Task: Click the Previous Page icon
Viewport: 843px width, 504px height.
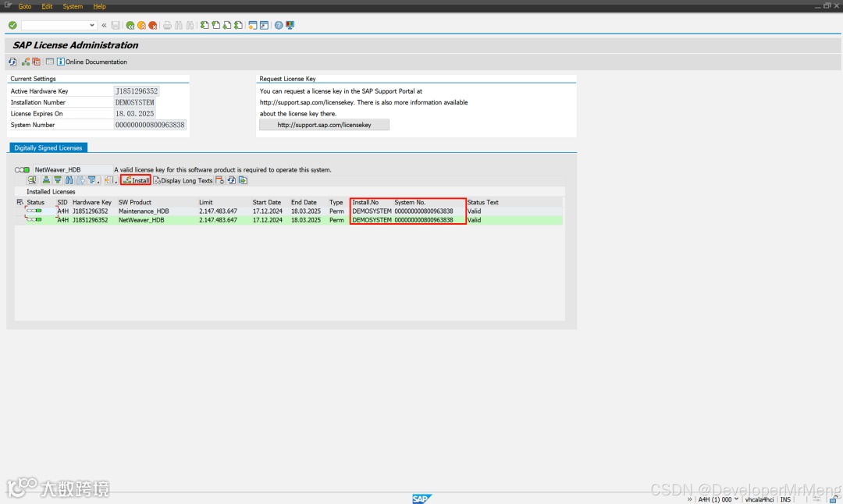Action: tap(215, 25)
